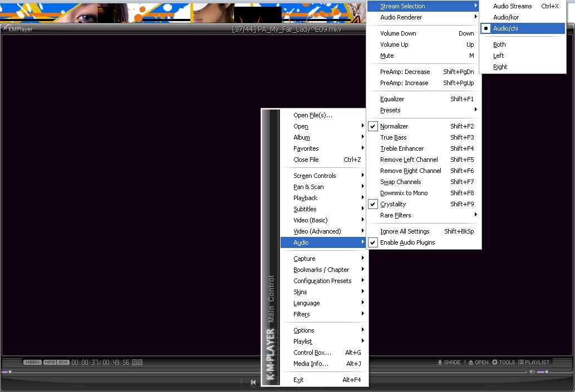Select Close File in the menu
This screenshot has width=575, height=392.
323,160
